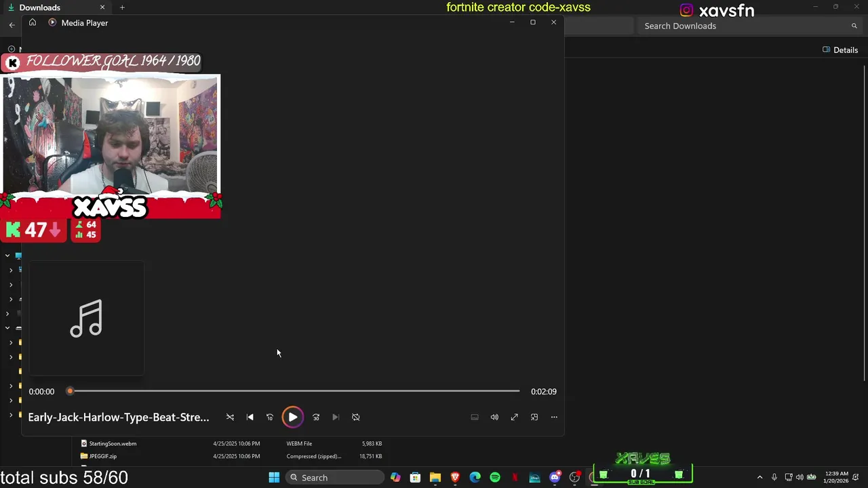Image resolution: width=868 pixels, height=488 pixels.
Task: Open Disney+ from the taskbar
Action: 534,478
